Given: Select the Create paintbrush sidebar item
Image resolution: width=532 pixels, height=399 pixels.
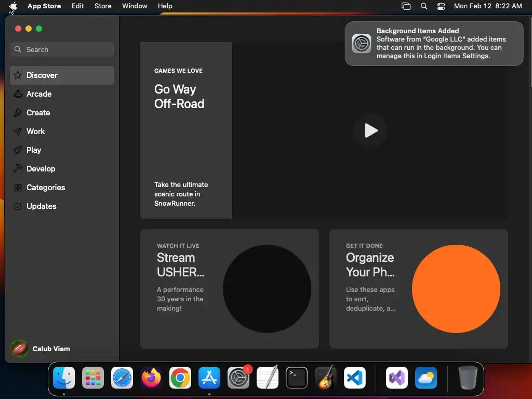Looking at the screenshot, I should pyautogui.click(x=62, y=113).
